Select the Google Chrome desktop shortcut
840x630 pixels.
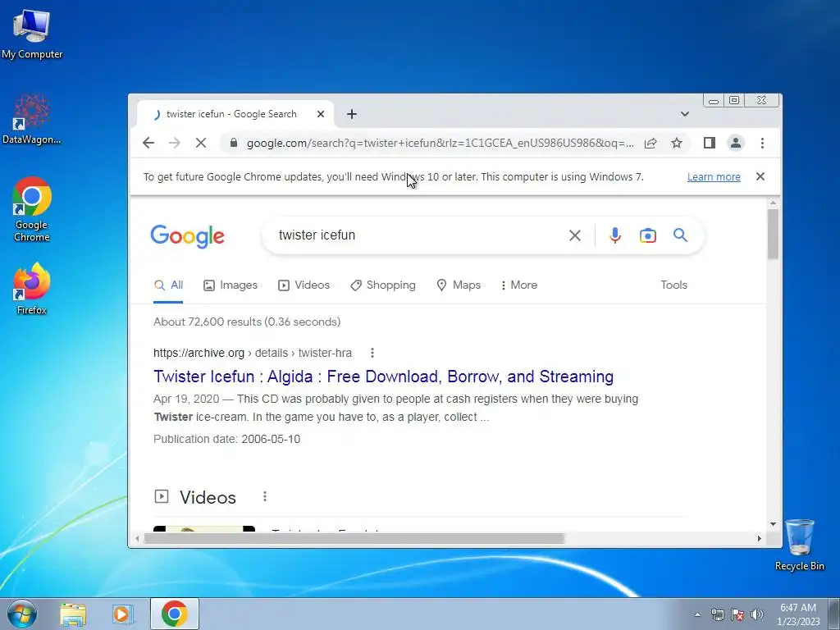[32, 209]
